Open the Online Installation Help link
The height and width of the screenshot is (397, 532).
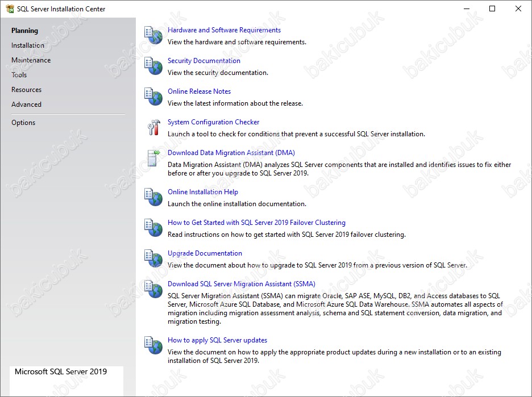pyautogui.click(x=203, y=192)
